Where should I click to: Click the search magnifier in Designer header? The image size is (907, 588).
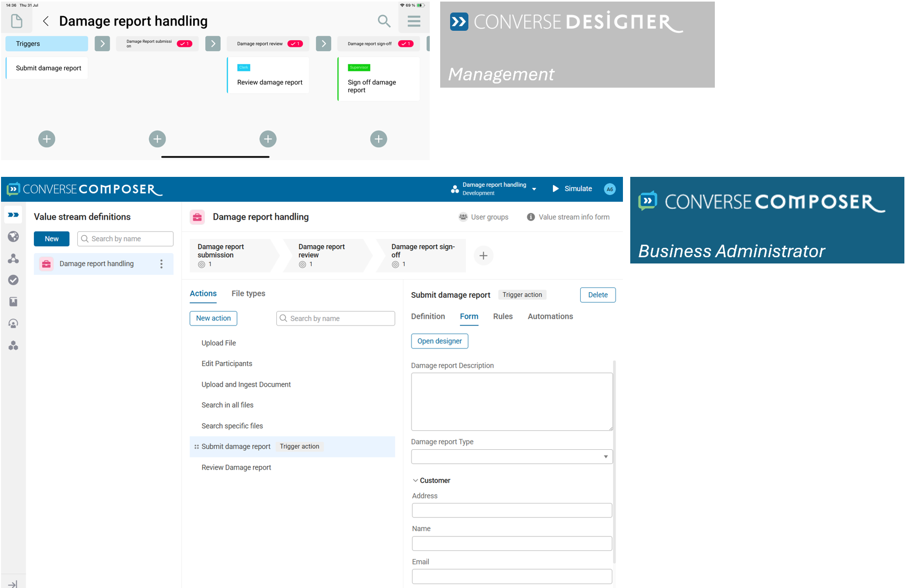coord(384,21)
